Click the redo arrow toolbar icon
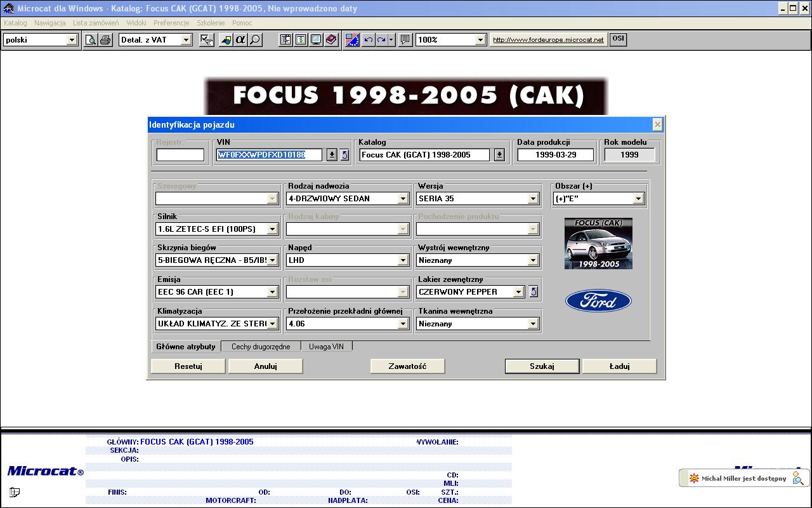Screen dimensions: 812x508 [381, 40]
